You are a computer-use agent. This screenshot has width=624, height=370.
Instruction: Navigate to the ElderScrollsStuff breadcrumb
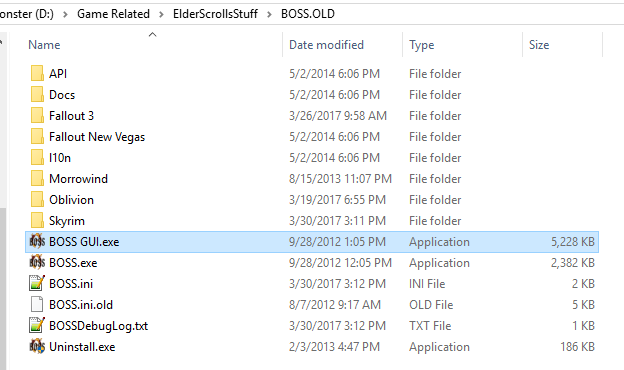click(x=215, y=14)
